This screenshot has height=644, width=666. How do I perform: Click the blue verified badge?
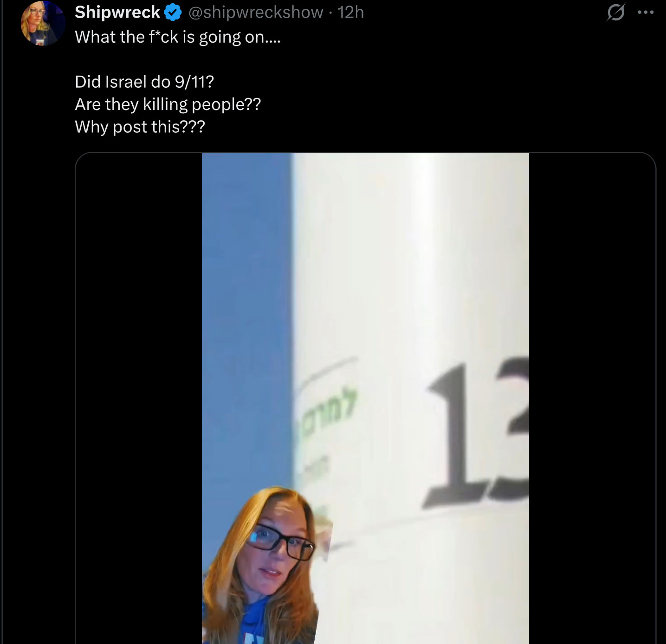click(x=173, y=13)
